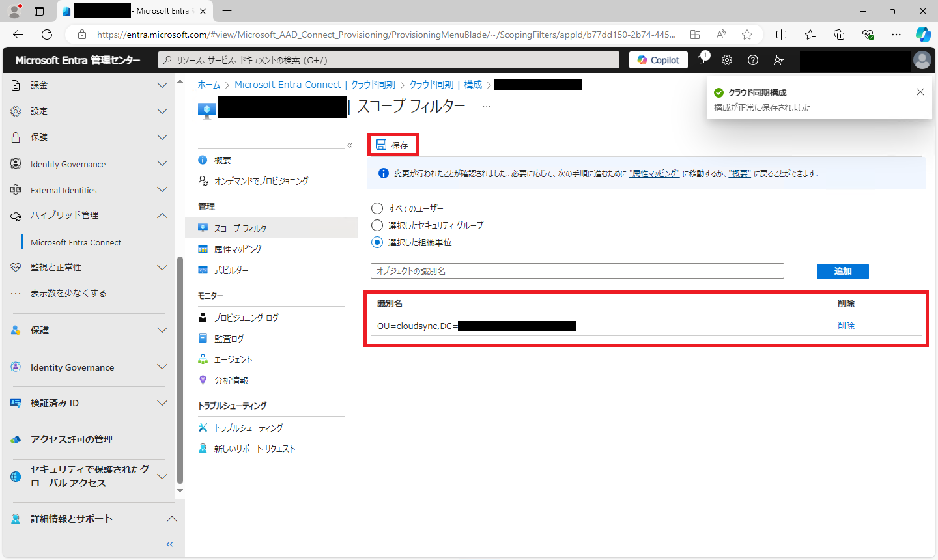Click the sidebar vertical scrollbar
The height and width of the screenshot is (560, 938).
180,370
